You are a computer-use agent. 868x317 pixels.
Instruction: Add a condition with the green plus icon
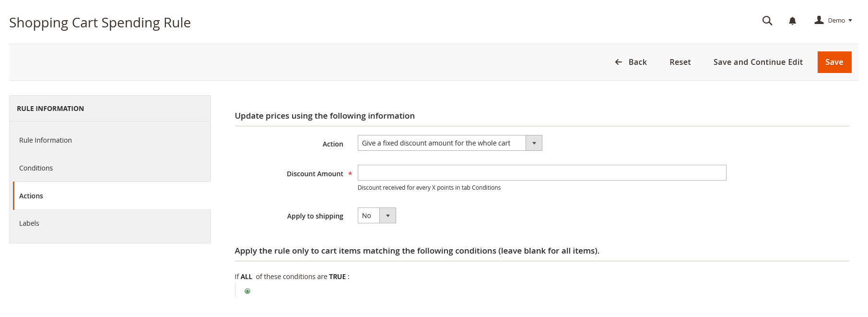click(x=247, y=291)
